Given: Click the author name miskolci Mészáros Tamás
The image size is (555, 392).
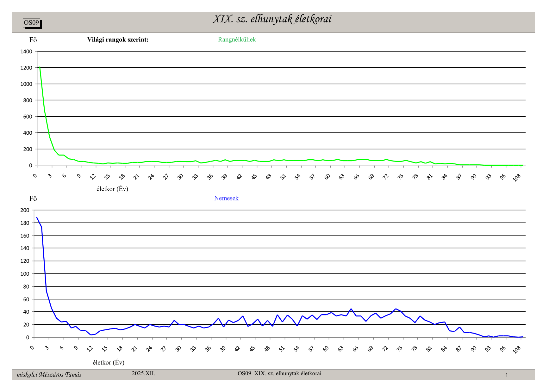Looking at the screenshot, I should [49, 375].
